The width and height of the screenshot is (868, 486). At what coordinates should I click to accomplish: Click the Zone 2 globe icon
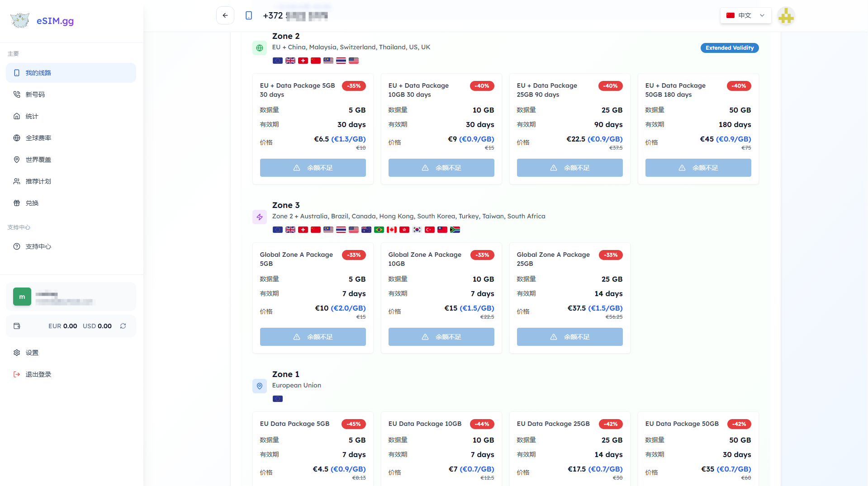(x=260, y=47)
